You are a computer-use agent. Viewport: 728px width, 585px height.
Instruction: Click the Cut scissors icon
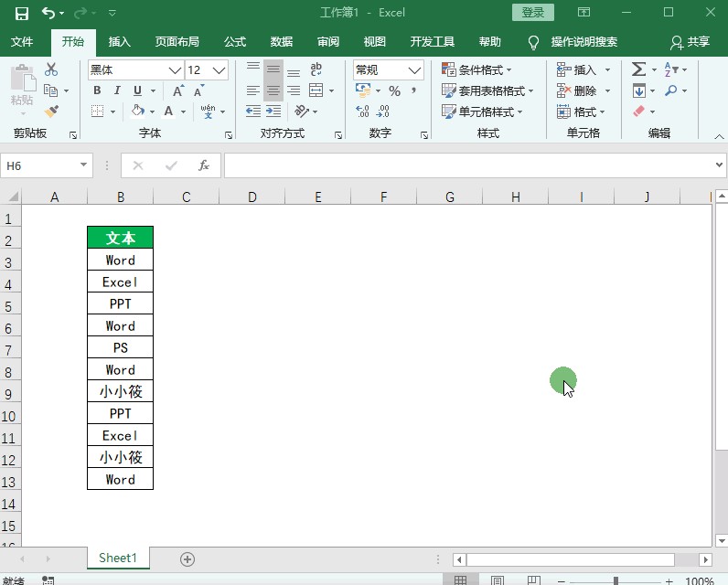51,70
